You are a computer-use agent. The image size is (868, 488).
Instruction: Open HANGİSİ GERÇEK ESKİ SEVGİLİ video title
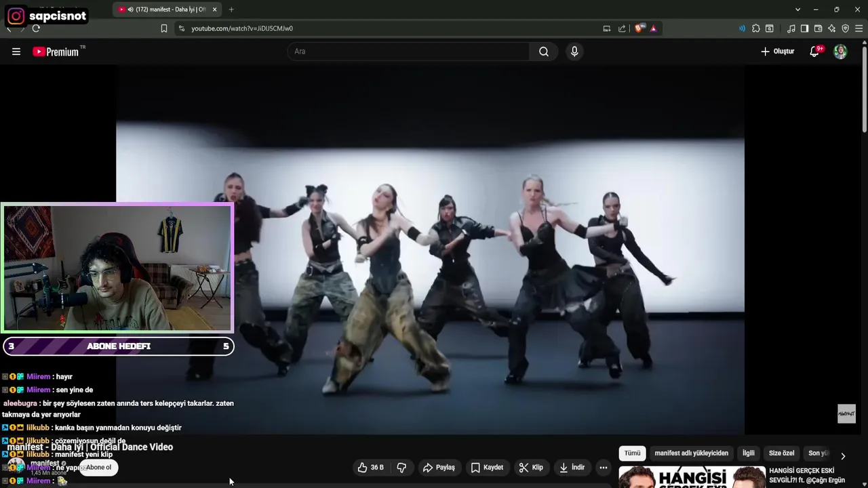(x=807, y=475)
